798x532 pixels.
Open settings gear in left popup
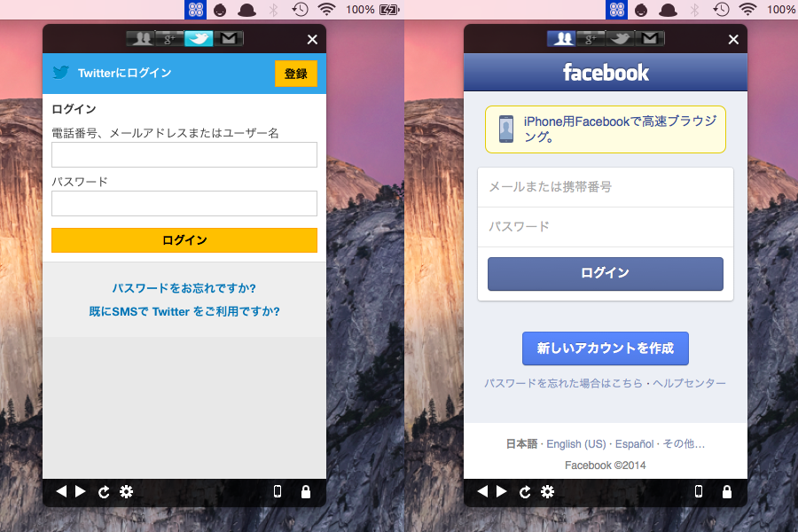[x=126, y=492]
